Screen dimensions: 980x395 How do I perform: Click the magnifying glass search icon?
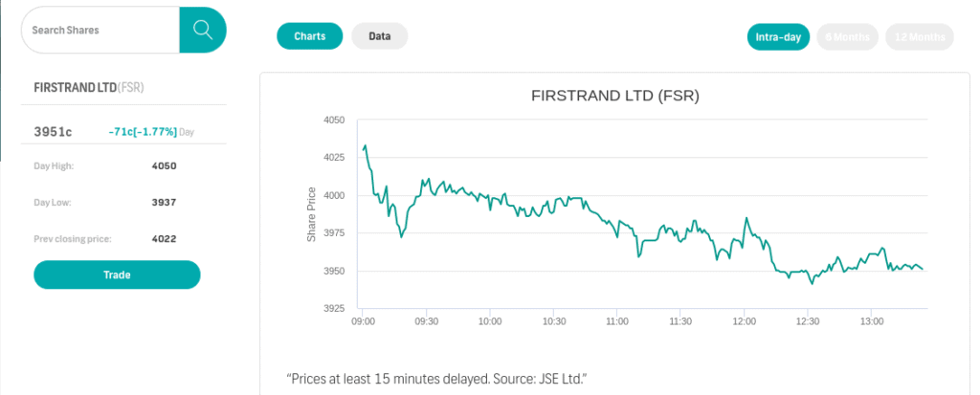pyautogui.click(x=202, y=30)
